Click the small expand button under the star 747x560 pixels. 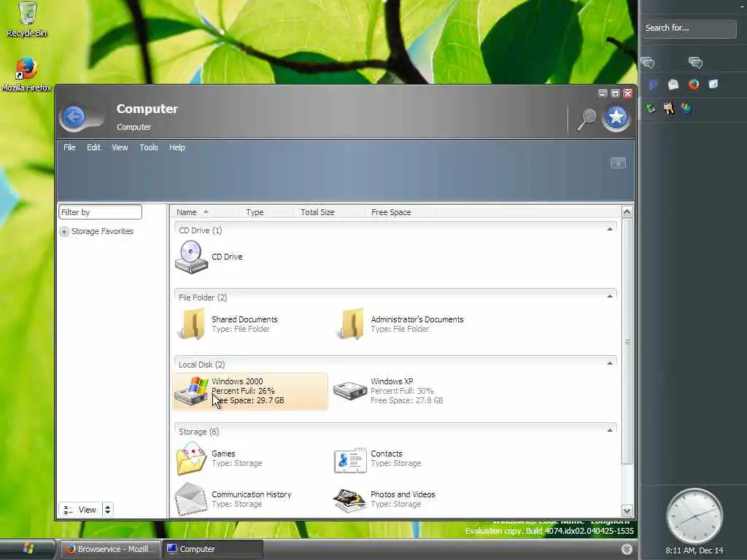(618, 163)
